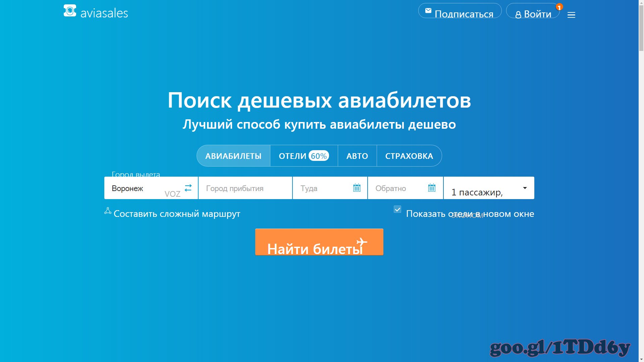Click the Войти login button
The width and height of the screenshot is (644, 362).
(x=533, y=13)
